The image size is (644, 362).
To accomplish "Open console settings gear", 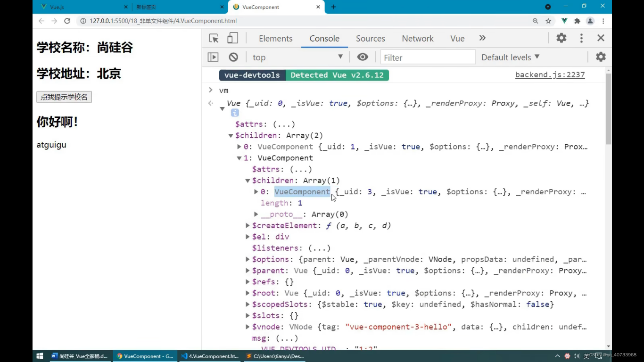I will tap(601, 57).
